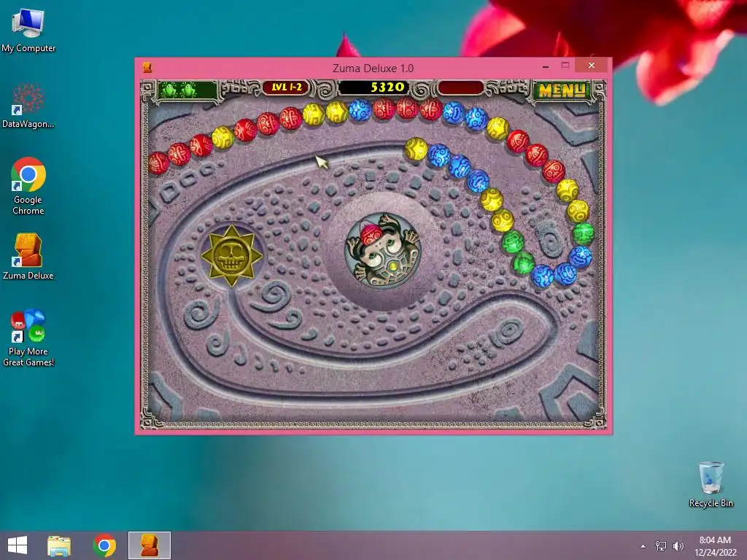Open Zuma Deluxe desktop shortcut

(x=28, y=257)
